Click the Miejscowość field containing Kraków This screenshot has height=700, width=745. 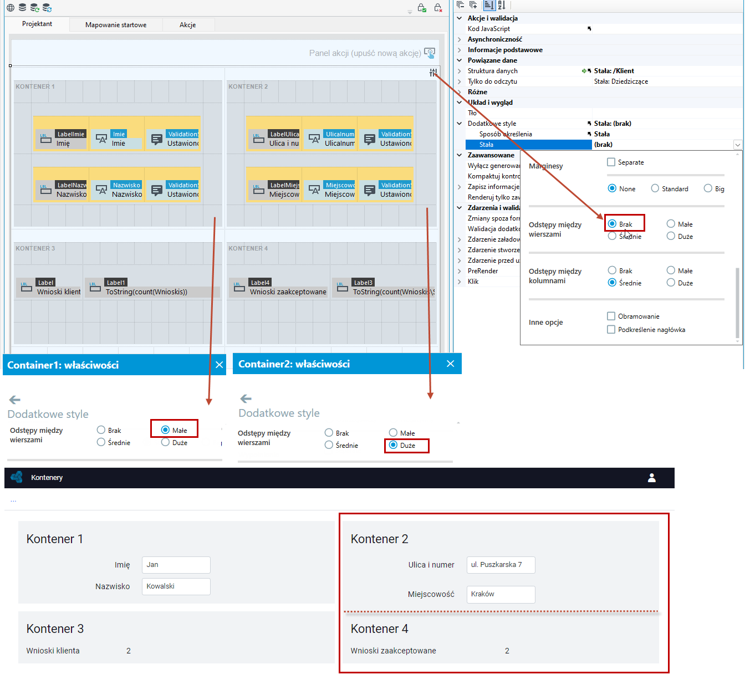click(501, 594)
